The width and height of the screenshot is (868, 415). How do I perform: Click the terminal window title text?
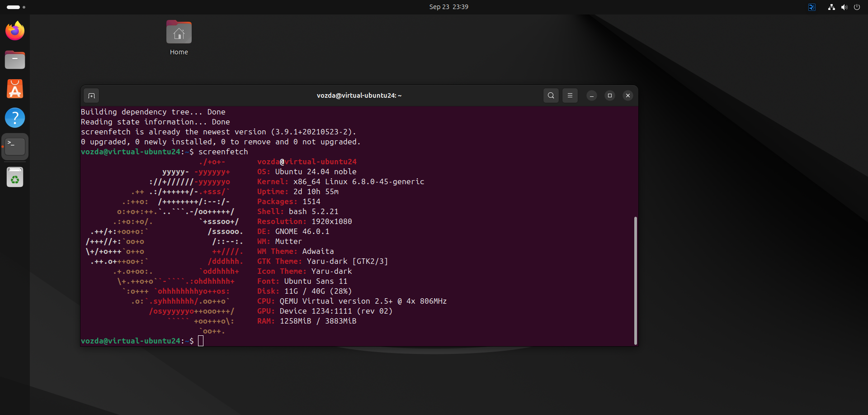[359, 95]
